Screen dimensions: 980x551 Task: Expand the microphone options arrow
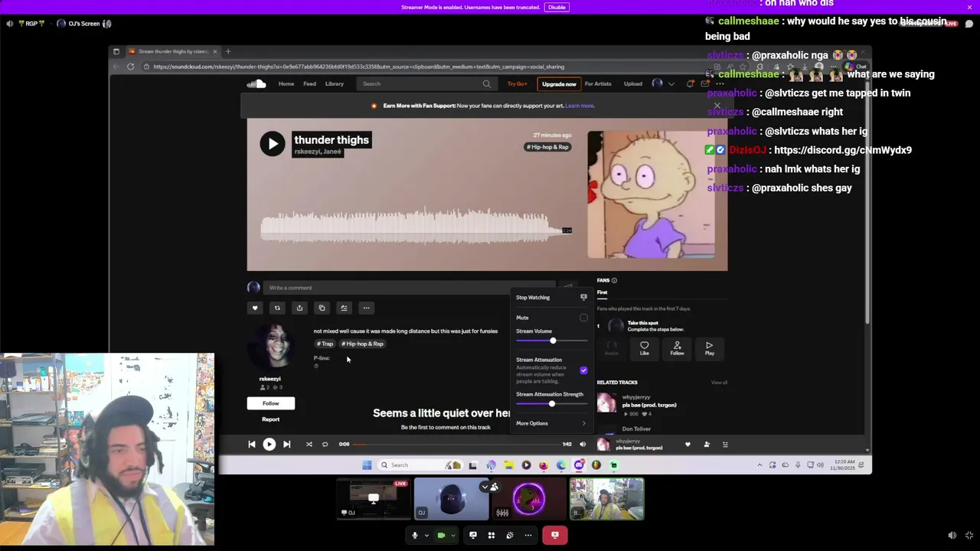[x=426, y=536]
